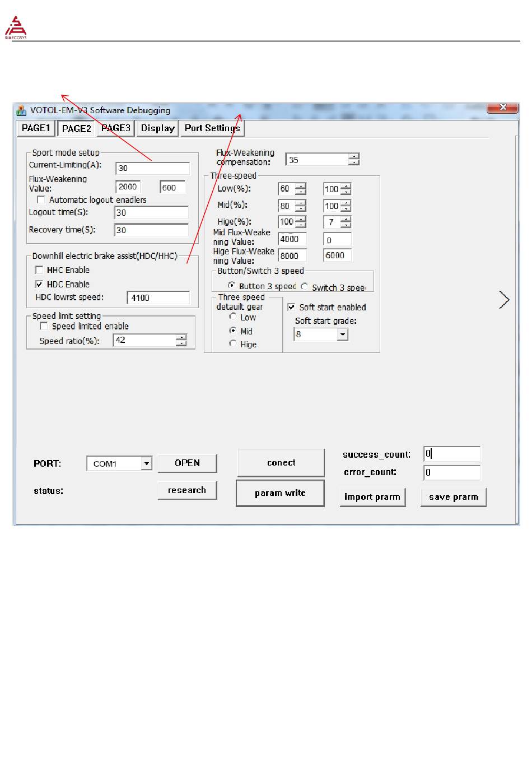Image resolution: width=532 pixels, height=772 pixels.
Task: Click Hige Flux-Weakening Value 8000 field
Action: 292,255
